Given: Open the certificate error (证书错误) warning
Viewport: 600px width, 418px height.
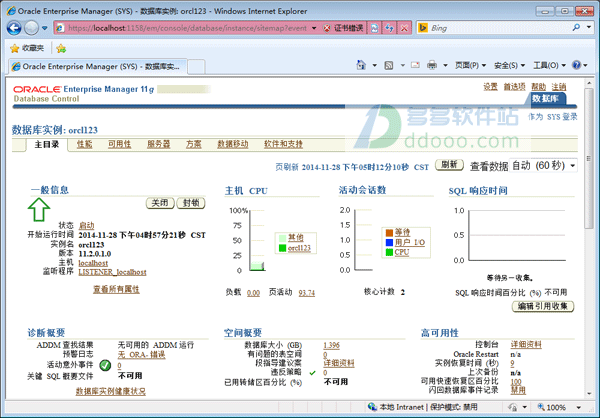Looking at the screenshot, I should (x=343, y=28).
